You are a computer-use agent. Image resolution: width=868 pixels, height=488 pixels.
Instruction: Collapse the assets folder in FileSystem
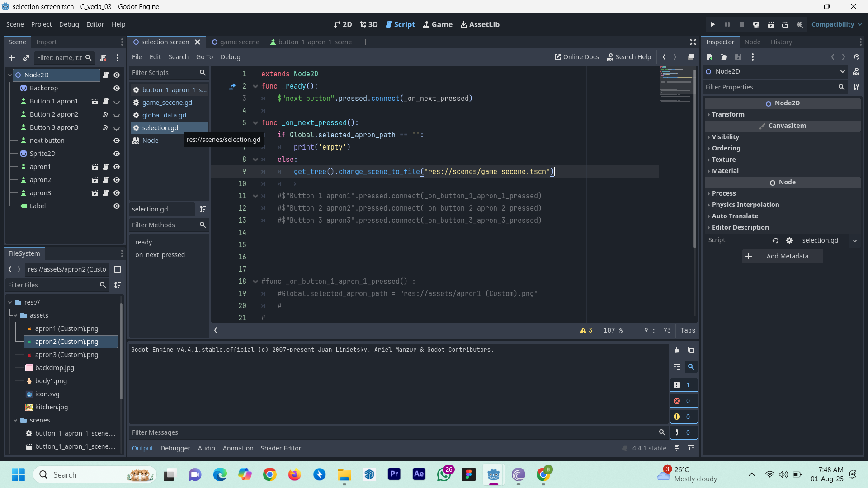tap(15, 315)
